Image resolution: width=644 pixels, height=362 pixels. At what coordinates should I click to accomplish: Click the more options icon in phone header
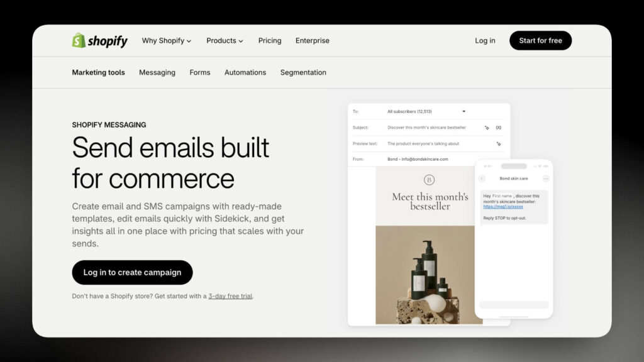coord(546,178)
